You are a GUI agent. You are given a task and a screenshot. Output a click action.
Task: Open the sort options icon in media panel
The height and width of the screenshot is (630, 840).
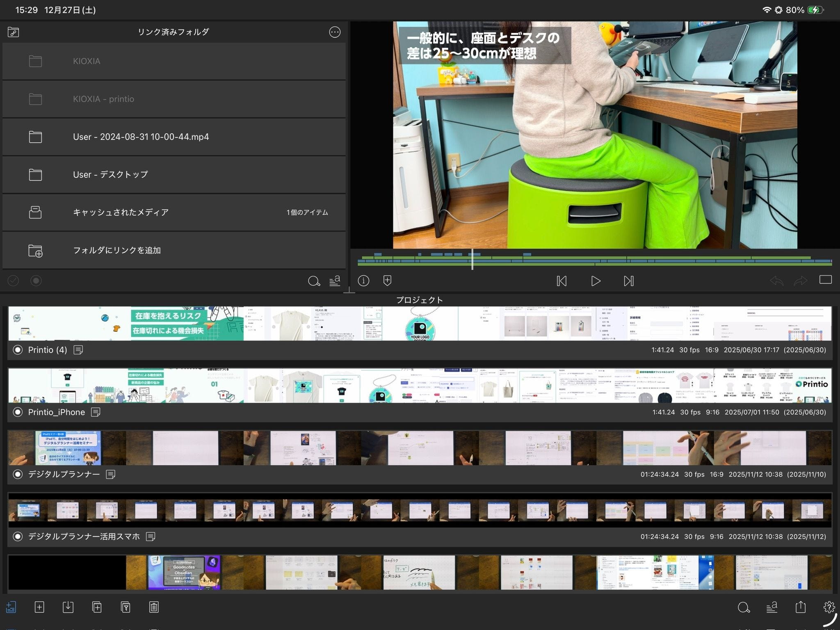tap(335, 281)
